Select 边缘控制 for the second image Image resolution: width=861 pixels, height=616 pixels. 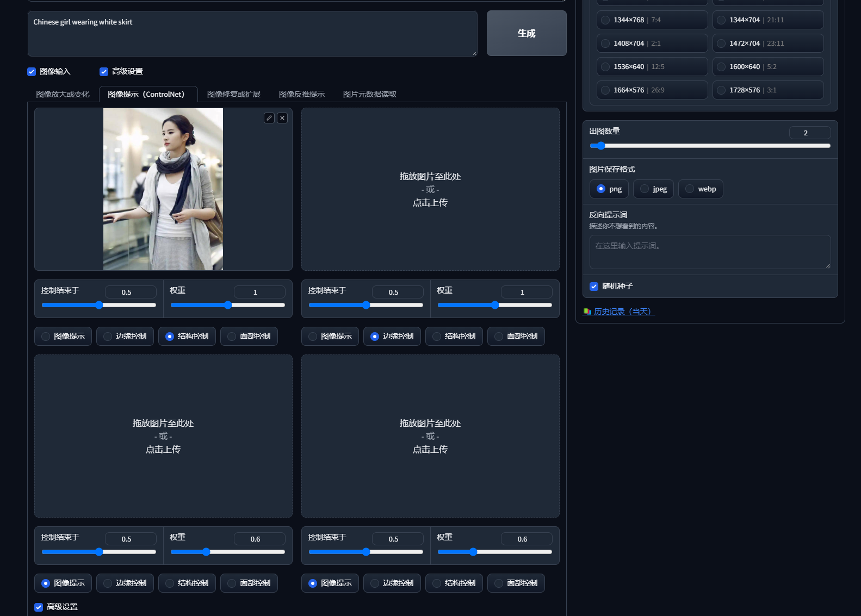click(x=392, y=337)
